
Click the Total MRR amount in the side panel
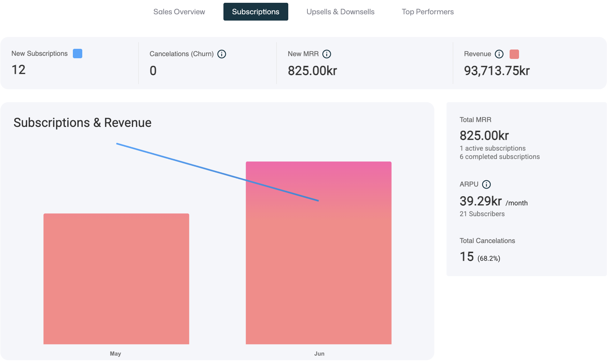pos(484,135)
